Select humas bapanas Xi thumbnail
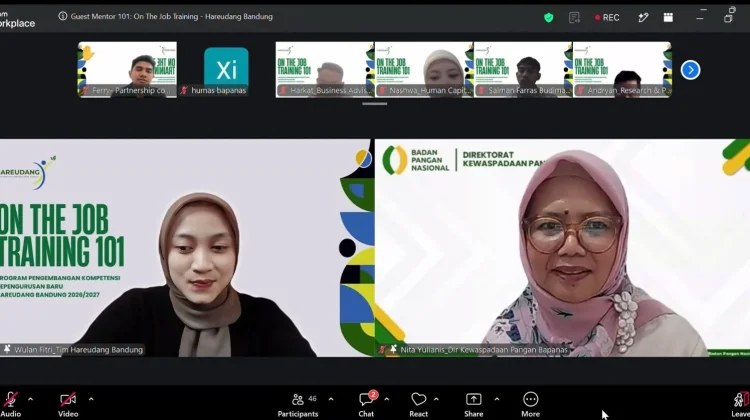Viewport: 750px width, 420px height. pos(226,69)
